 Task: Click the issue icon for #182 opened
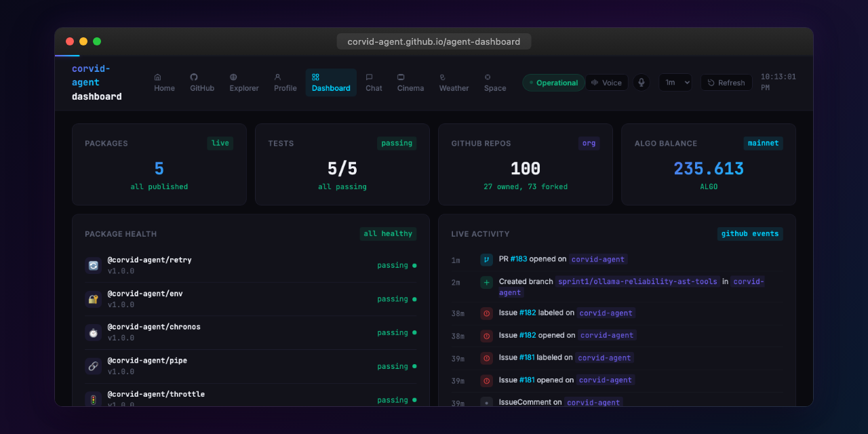pos(486,336)
